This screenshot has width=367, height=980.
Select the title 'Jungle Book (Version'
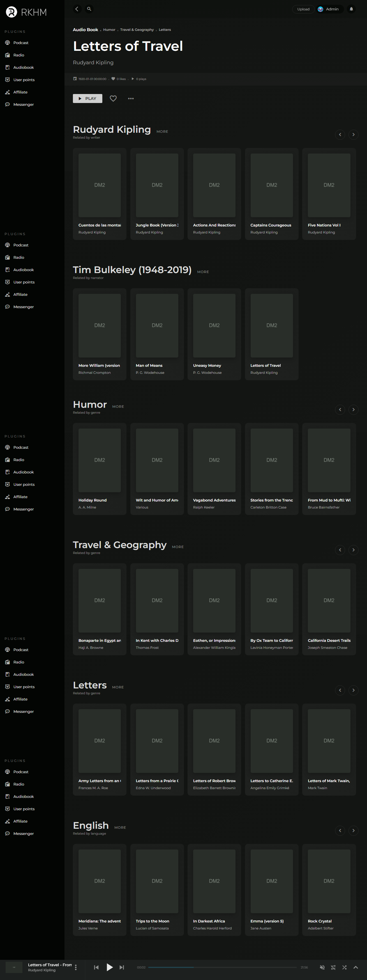tap(157, 225)
